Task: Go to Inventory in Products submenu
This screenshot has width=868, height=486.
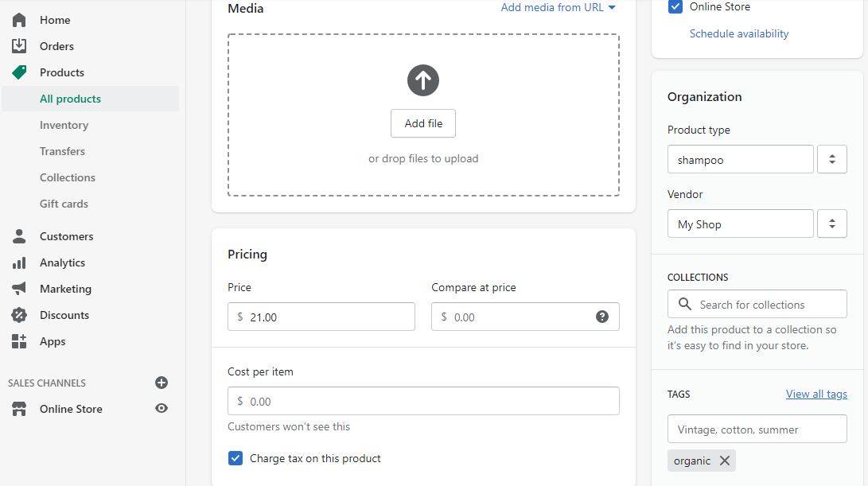Action: [x=64, y=125]
